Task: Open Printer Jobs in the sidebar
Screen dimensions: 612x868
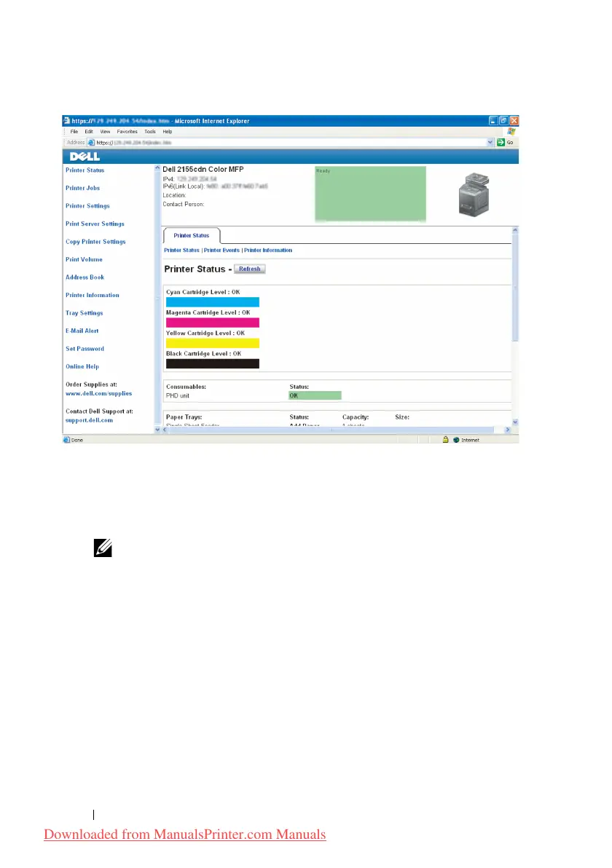Action: coord(82,188)
